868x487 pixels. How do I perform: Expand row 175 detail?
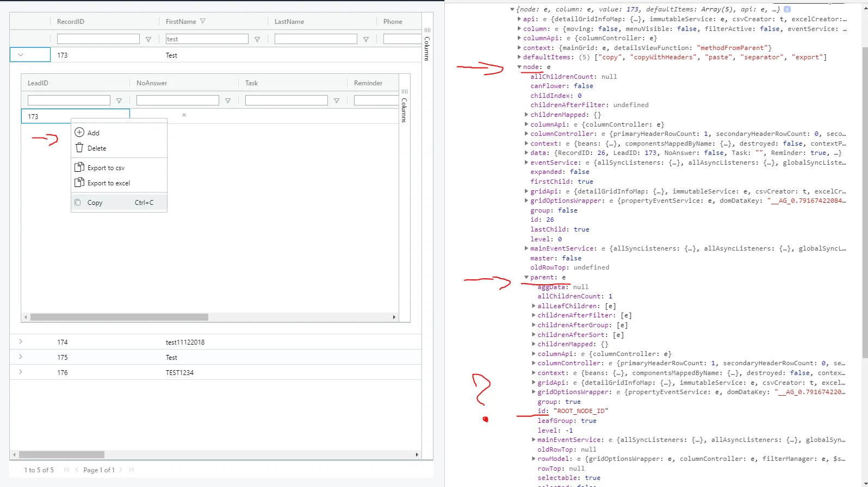pyautogui.click(x=21, y=357)
